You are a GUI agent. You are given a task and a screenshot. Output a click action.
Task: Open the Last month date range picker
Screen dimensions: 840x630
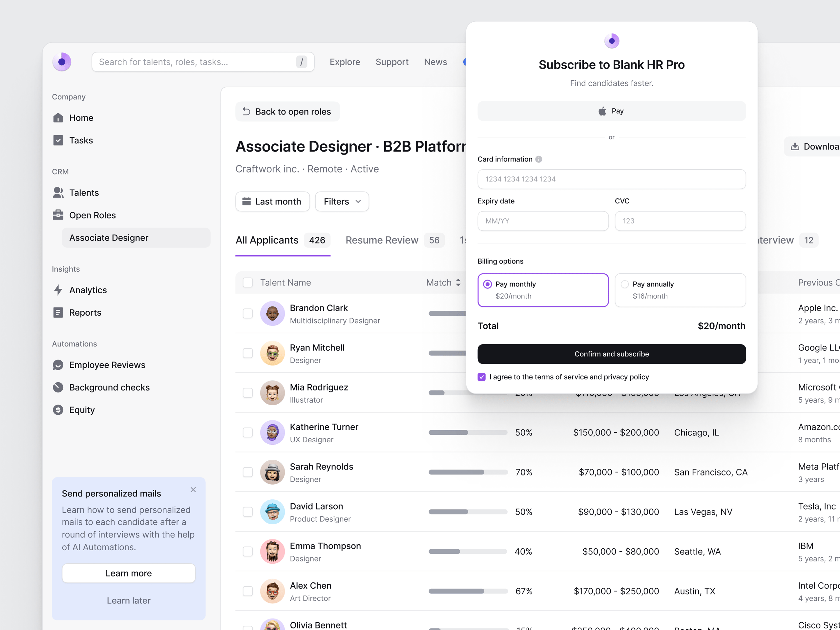(x=272, y=201)
